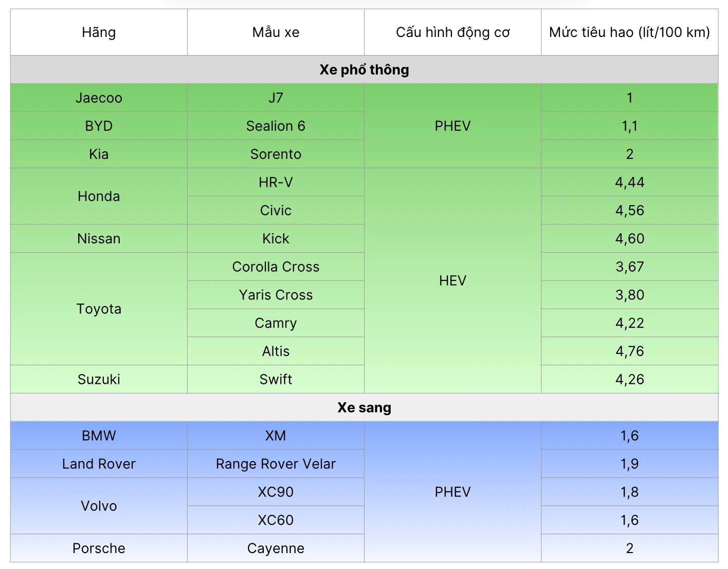Select the HEV engine configuration cell
The height and width of the screenshot is (569, 728).
[452, 280]
